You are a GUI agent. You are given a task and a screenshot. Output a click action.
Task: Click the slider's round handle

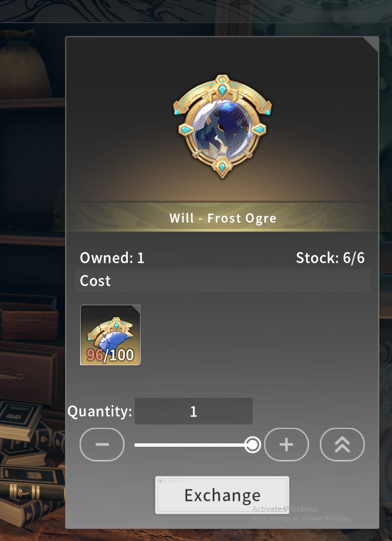252,445
